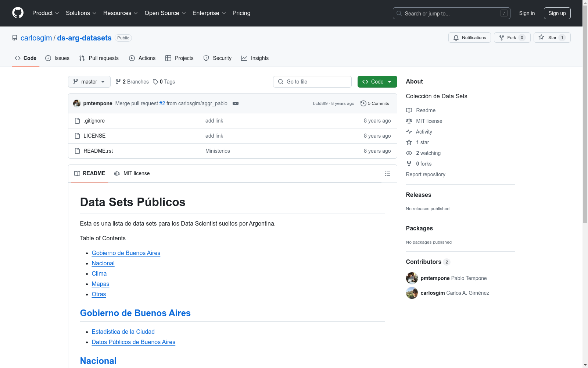Viewport: 588px width, 368px height.
Task: Open the Packages section heading
Action: coord(419,228)
